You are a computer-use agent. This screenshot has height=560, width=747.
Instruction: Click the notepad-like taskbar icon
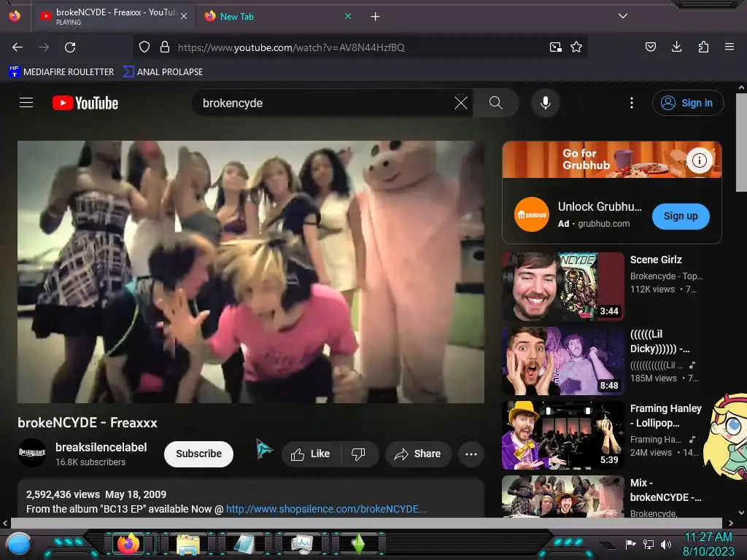[x=244, y=544]
